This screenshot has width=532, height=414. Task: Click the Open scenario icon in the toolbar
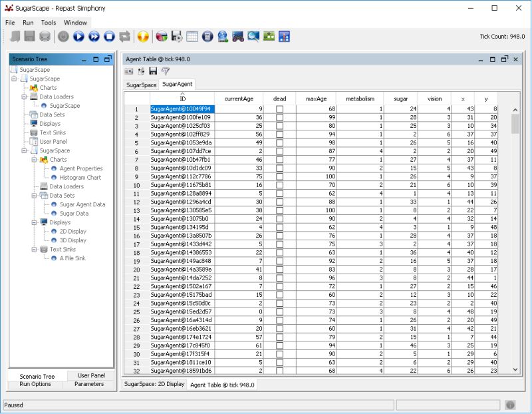15,37
